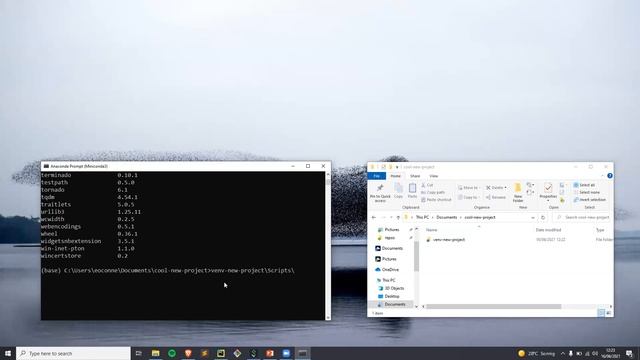640x360 pixels.
Task: Open the File tab in File Explorer
Action: pyautogui.click(x=377, y=176)
